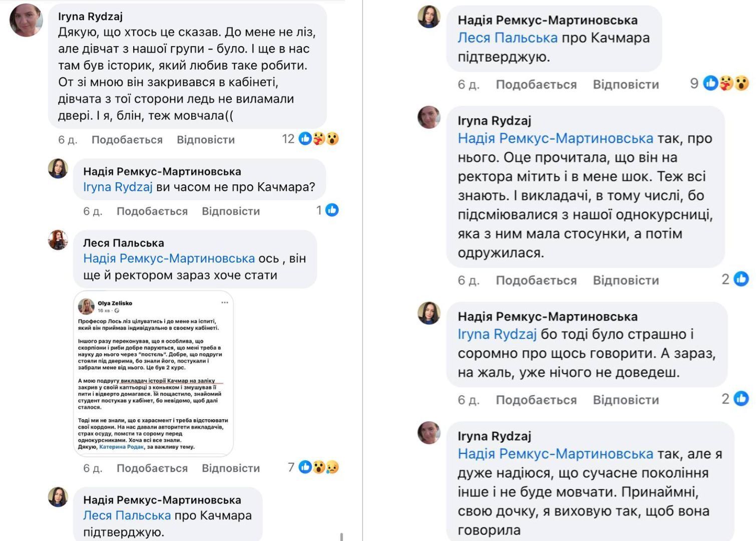This screenshot has height=541, width=756.
Task: Click the like icon on the "бо тоді було страшно" comment
Action: 741,399
